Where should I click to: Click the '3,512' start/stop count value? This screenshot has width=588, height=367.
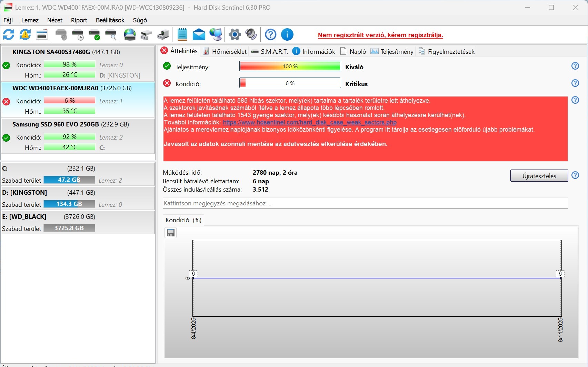pyautogui.click(x=260, y=190)
